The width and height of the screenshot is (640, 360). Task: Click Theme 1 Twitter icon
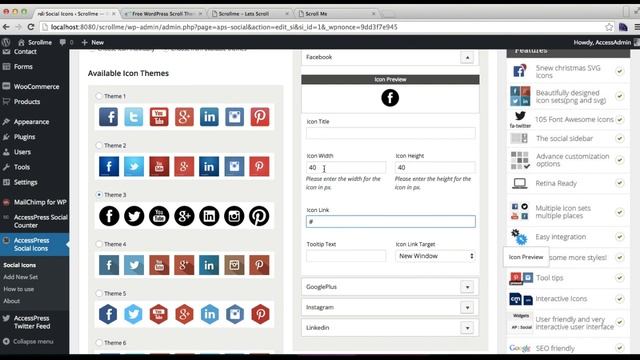click(134, 117)
